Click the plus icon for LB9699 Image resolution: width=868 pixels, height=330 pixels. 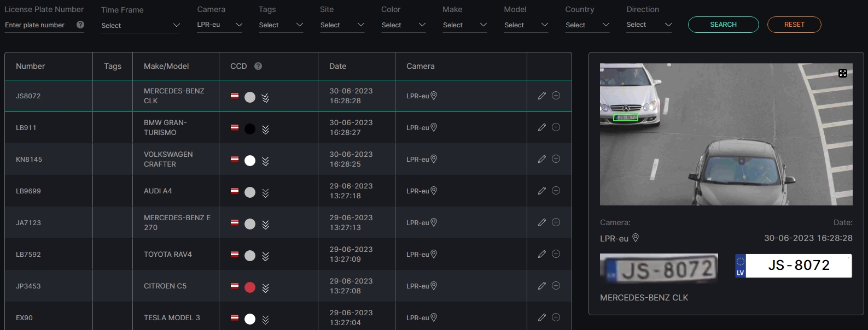pyautogui.click(x=556, y=191)
